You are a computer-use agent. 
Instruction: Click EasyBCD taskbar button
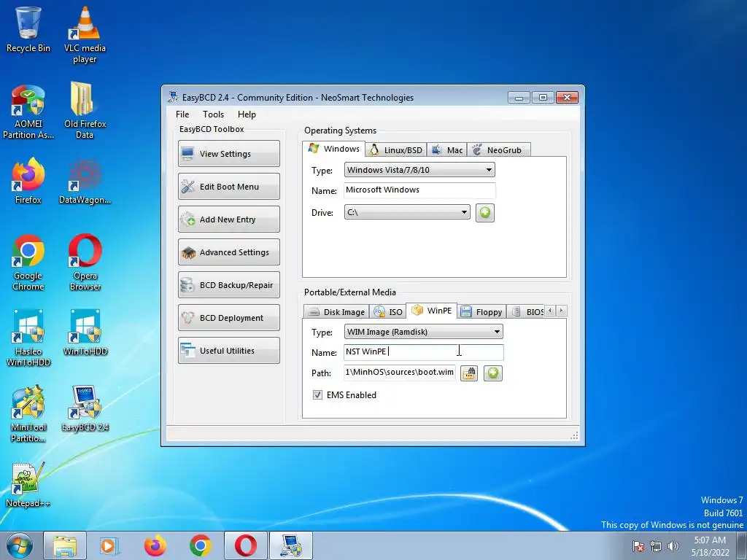(291, 545)
